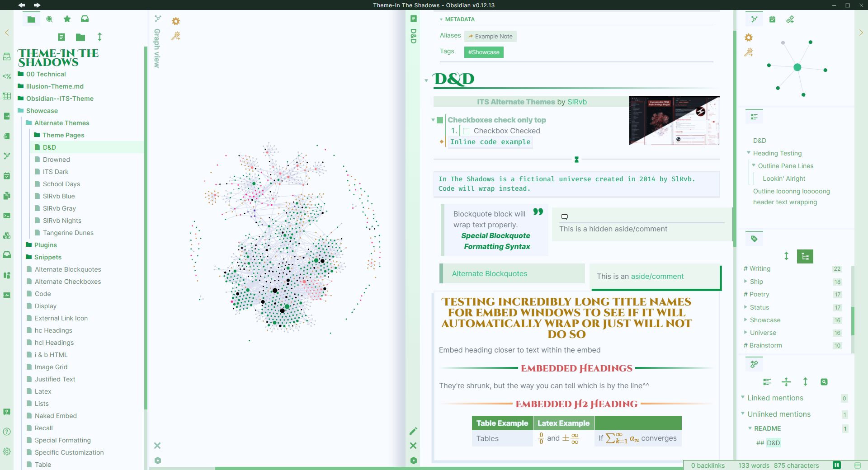This screenshot has height=470, width=868.
Task: Change sort order in file explorer
Action: (x=100, y=37)
